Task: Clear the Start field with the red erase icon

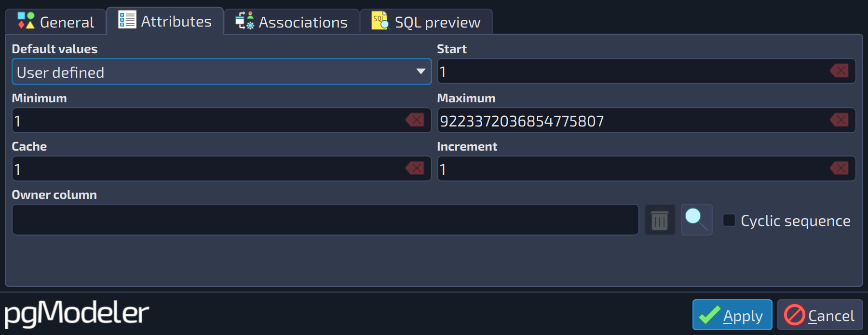Action: 840,71
